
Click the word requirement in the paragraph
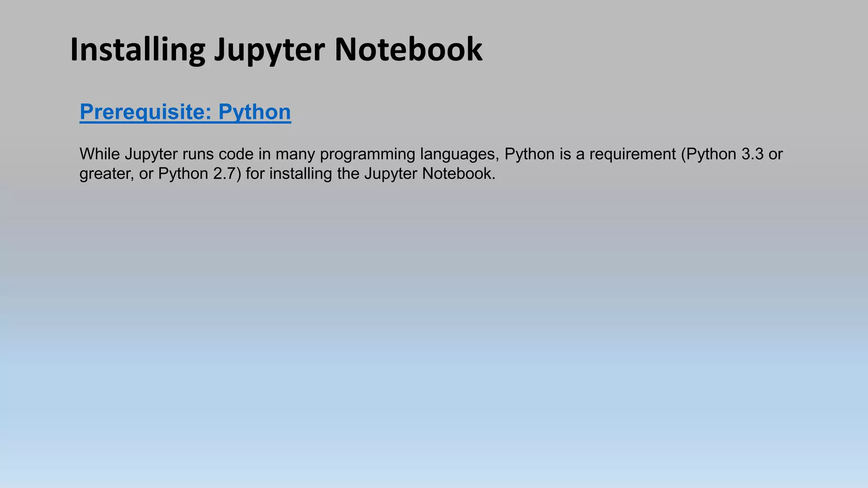(x=632, y=154)
